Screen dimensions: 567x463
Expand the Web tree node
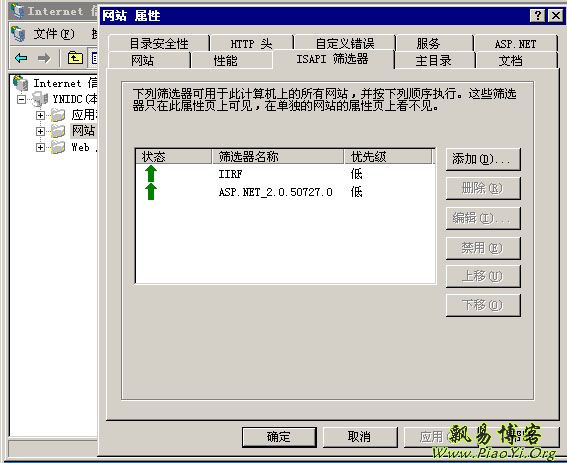click(40, 148)
